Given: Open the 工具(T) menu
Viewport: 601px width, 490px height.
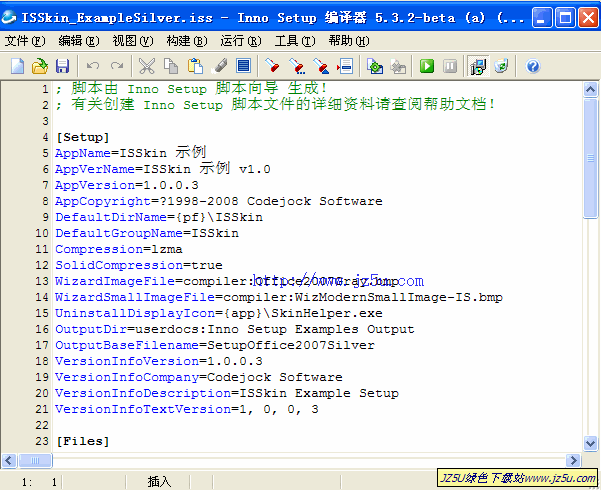Looking at the screenshot, I should pyautogui.click(x=295, y=41).
